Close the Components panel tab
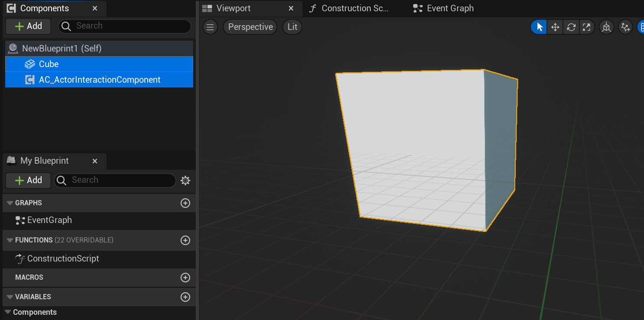 click(95, 8)
